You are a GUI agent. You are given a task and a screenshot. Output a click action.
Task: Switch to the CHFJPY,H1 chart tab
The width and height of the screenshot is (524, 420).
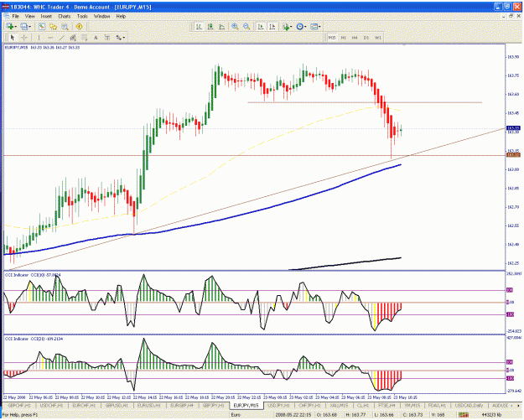(x=309, y=406)
